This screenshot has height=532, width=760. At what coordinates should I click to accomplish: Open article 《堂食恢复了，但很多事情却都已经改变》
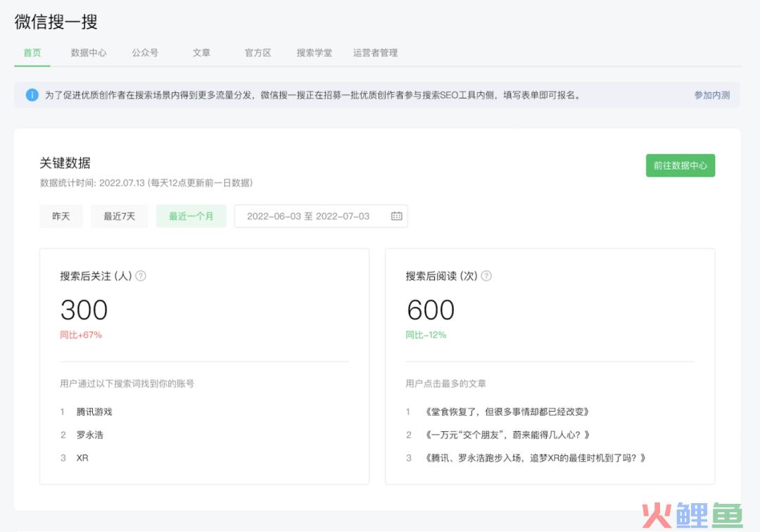click(x=507, y=412)
